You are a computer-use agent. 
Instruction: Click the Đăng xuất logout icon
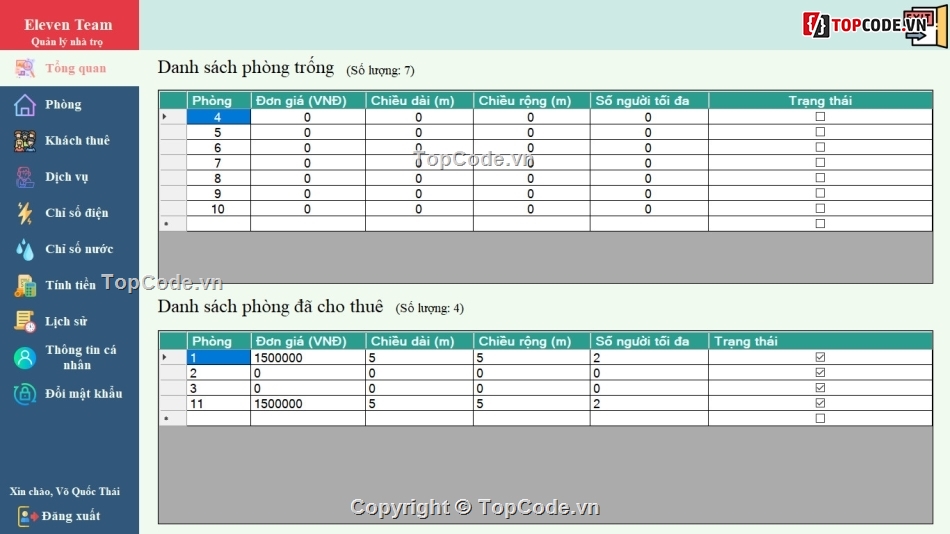(x=28, y=516)
